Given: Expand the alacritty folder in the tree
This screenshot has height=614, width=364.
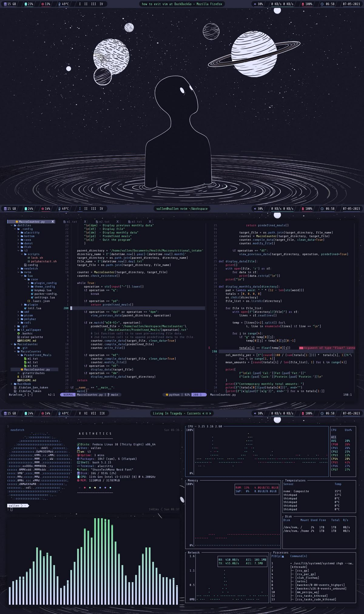Looking at the screenshot, I should click(19, 232).
